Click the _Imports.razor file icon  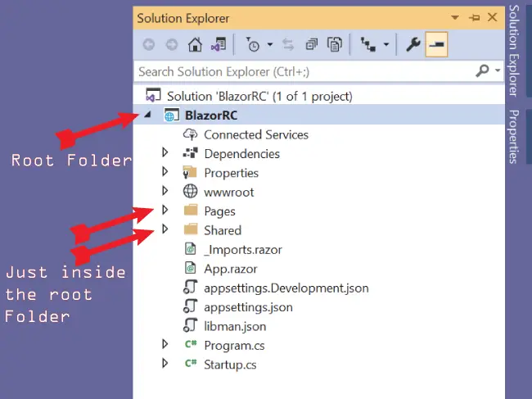(191, 249)
